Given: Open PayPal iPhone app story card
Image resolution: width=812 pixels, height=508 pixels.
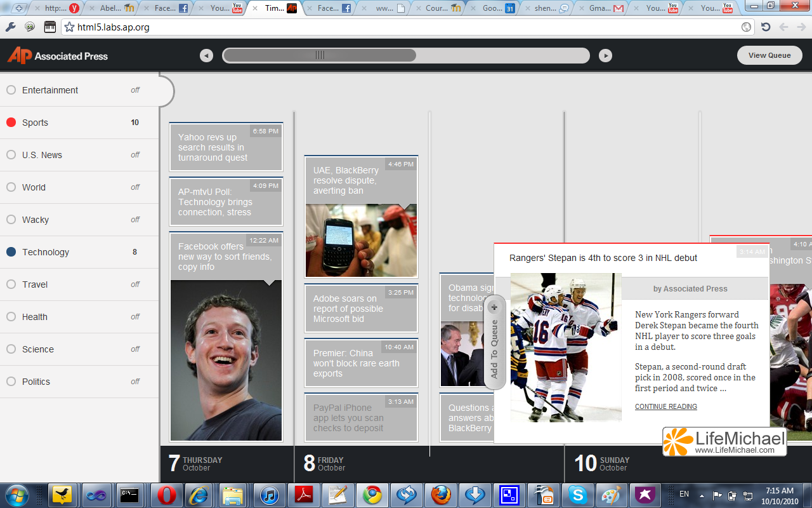Looking at the screenshot, I should tap(361, 418).
